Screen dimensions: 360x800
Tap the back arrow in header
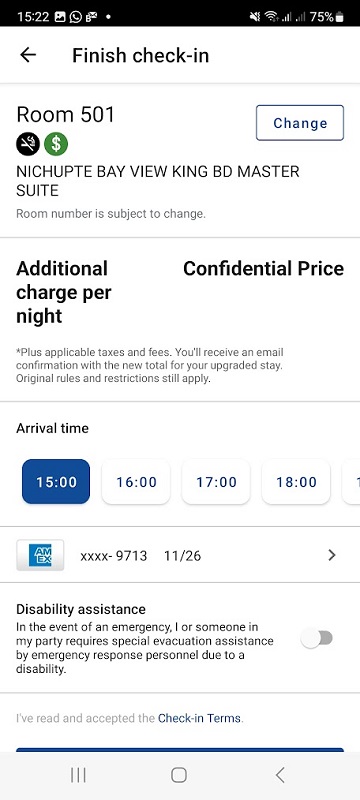(x=28, y=55)
